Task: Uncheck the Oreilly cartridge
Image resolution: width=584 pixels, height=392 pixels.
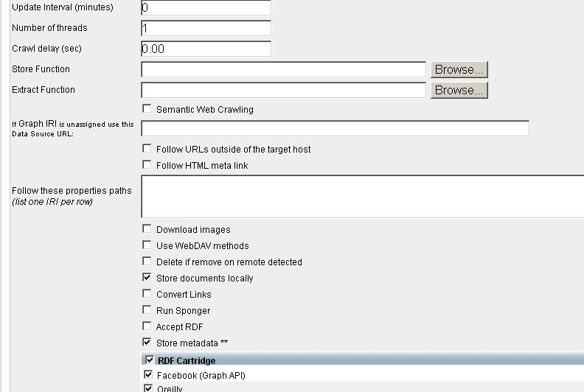Action: point(148,388)
